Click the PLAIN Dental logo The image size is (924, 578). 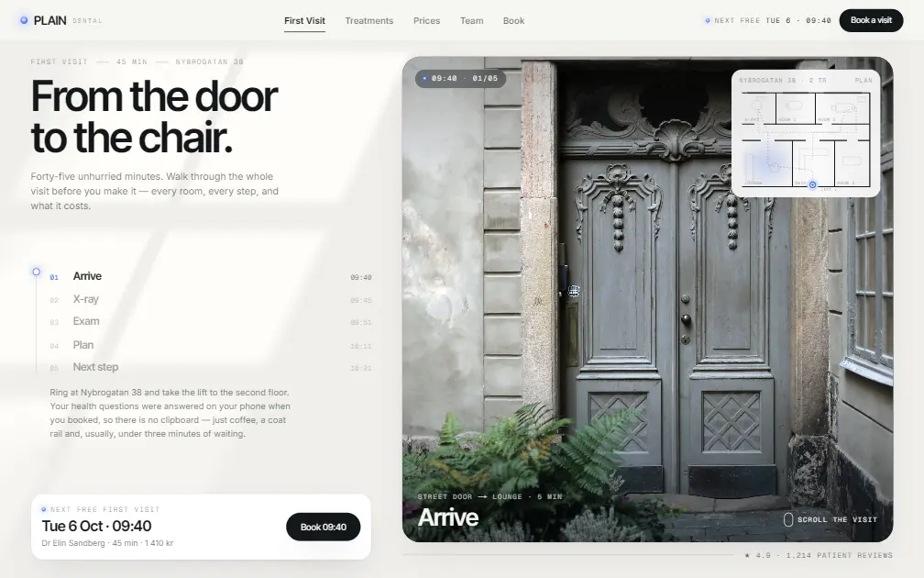[x=60, y=20]
